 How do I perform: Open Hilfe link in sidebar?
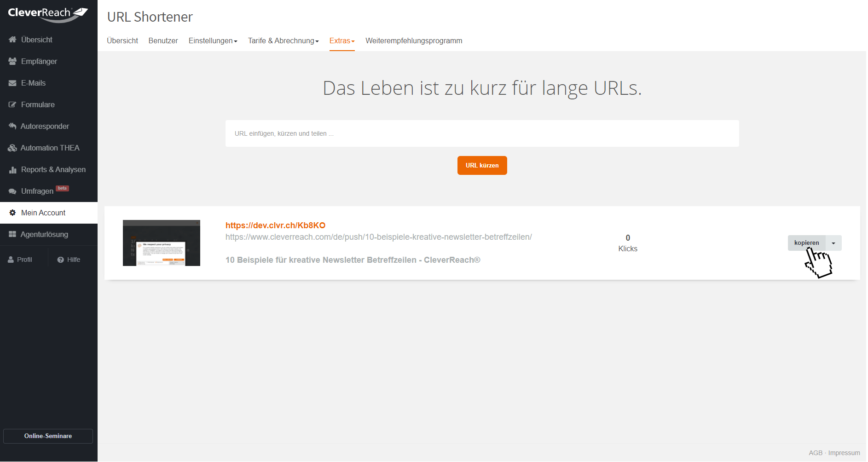click(x=73, y=260)
